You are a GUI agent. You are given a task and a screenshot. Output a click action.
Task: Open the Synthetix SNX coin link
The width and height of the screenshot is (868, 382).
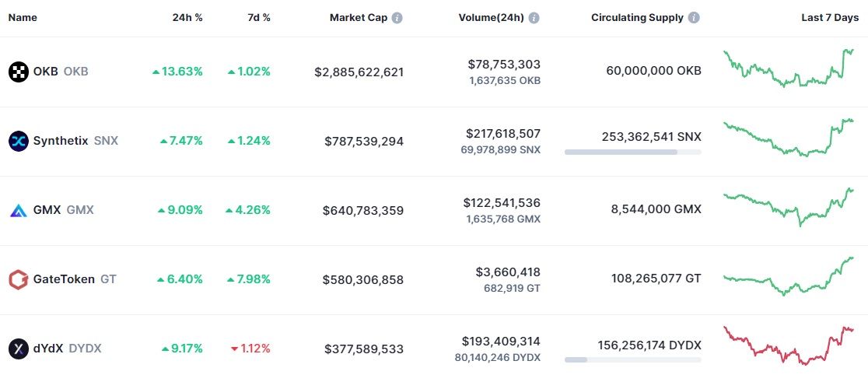(x=75, y=141)
